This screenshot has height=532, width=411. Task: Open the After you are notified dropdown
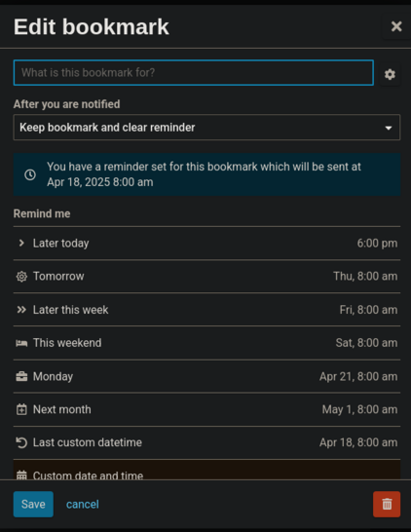(x=206, y=128)
